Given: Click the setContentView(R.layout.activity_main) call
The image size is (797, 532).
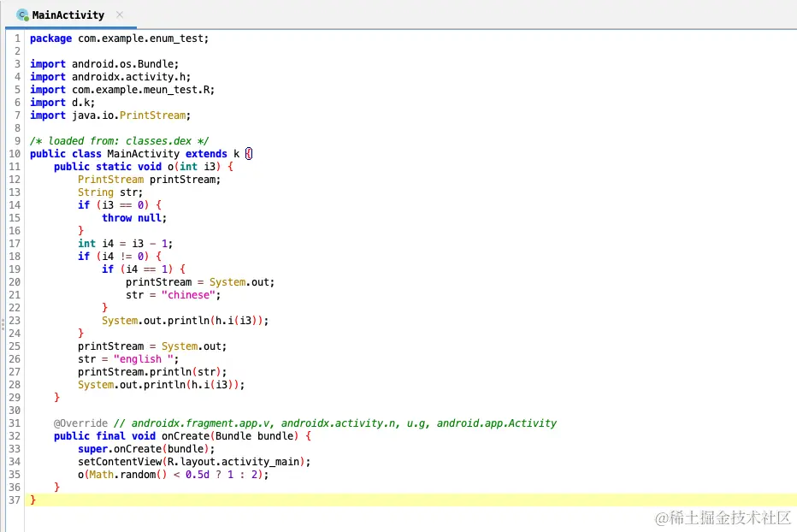Looking at the screenshot, I should point(194,462).
